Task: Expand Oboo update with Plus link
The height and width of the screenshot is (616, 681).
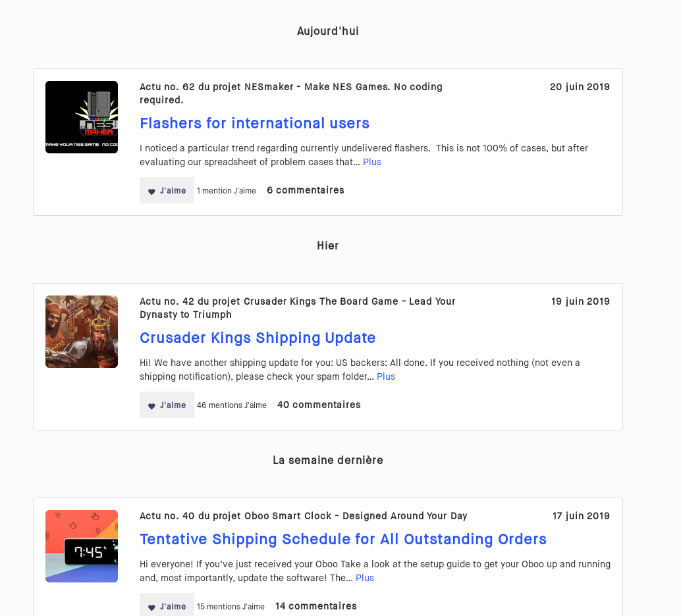Action: (x=365, y=578)
